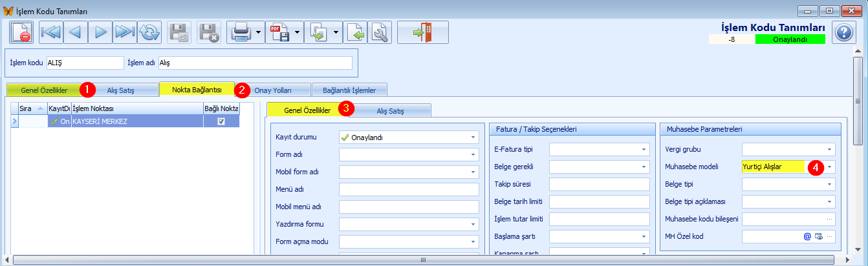Viewport: 868px width, 266px height.
Task: Click the PDF save icon
Action: tap(279, 32)
